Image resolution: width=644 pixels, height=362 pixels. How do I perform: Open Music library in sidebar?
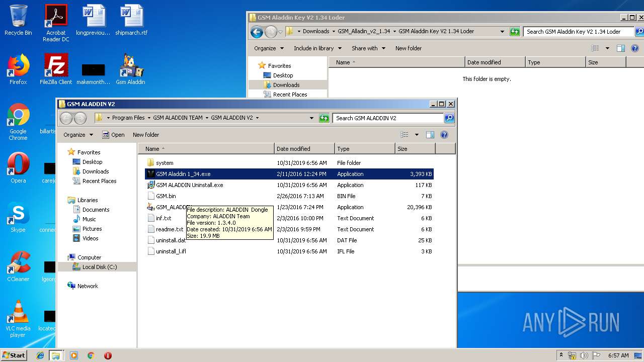point(89,219)
